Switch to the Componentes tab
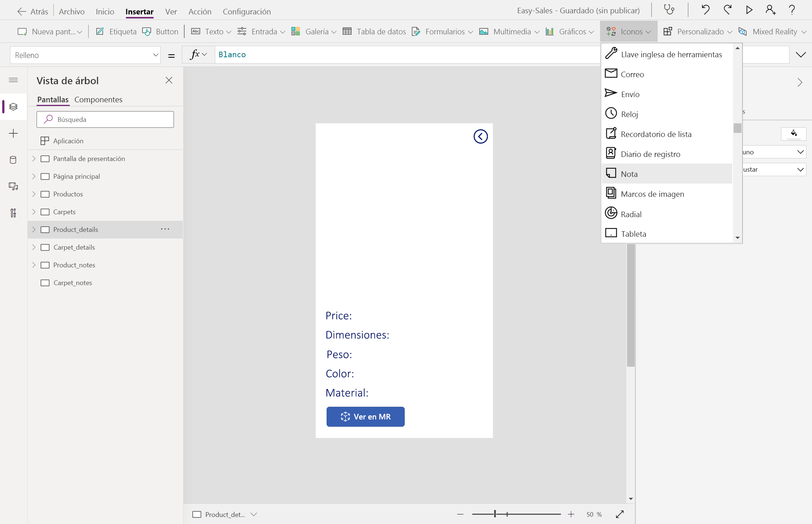Viewport: 812px width, 524px height. [98, 100]
